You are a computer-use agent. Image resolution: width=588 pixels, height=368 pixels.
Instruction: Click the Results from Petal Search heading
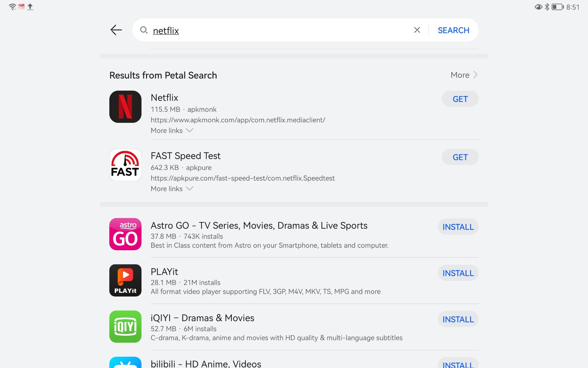163,75
